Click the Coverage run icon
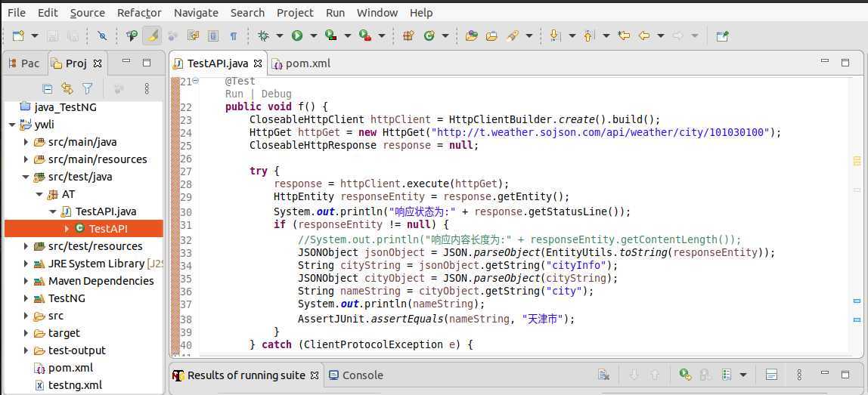Screen dimensions: 868x395 331,36
